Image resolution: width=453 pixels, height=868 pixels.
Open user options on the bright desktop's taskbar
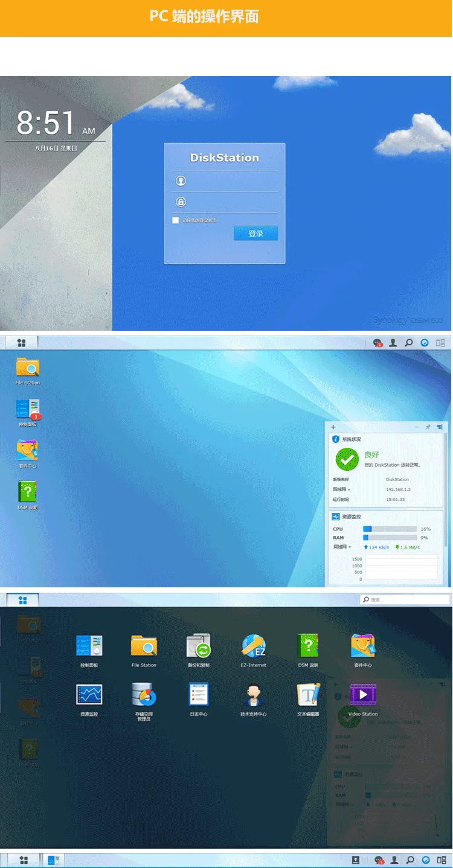pyautogui.click(x=393, y=343)
